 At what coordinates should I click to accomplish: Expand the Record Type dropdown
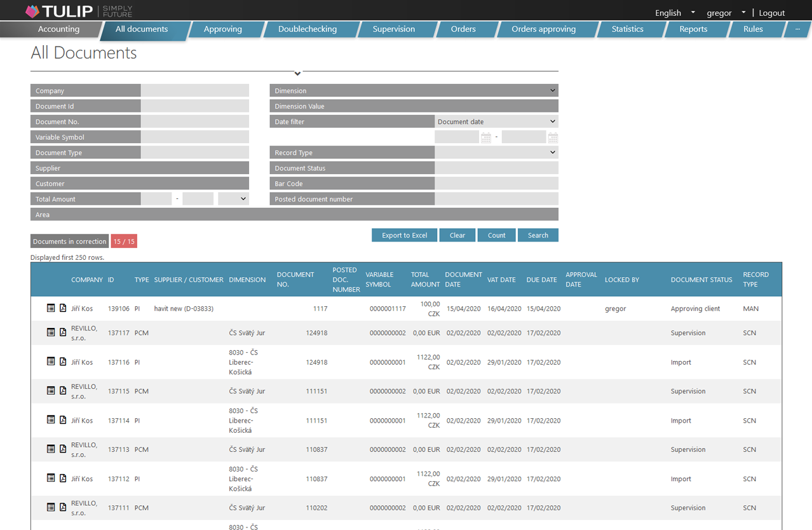click(551, 152)
